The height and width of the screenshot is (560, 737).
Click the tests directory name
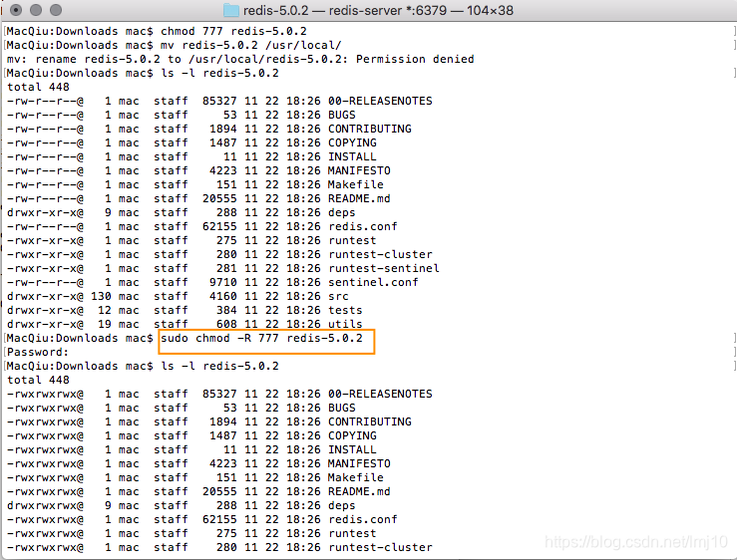click(345, 311)
